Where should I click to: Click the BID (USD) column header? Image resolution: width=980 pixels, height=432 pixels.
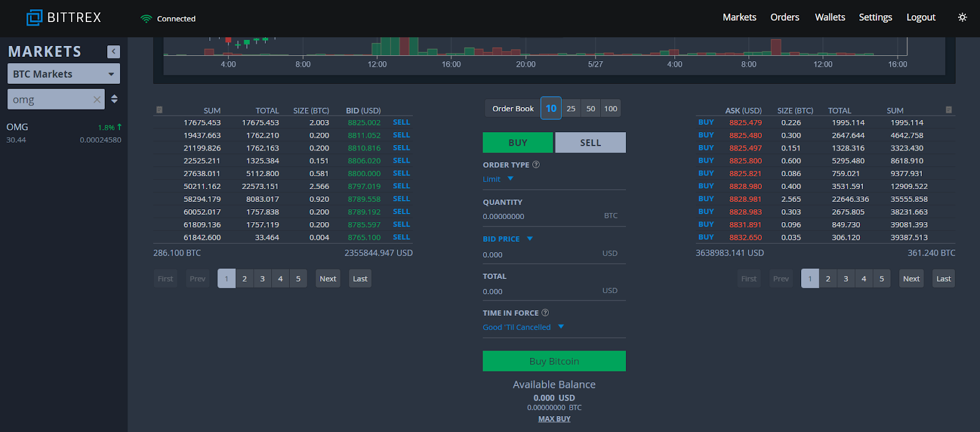pos(363,111)
